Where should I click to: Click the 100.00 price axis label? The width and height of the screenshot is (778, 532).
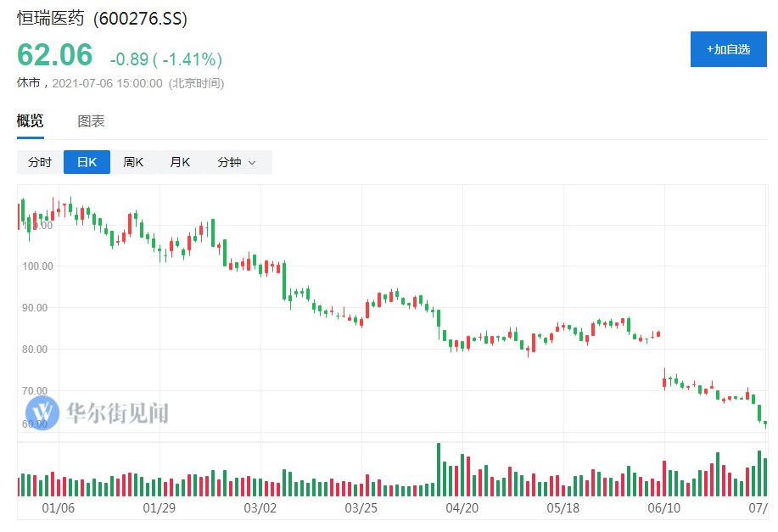(x=37, y=266)
